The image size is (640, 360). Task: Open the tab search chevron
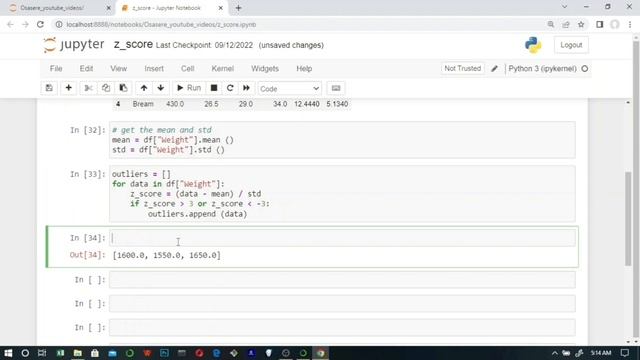click(564, 7)
